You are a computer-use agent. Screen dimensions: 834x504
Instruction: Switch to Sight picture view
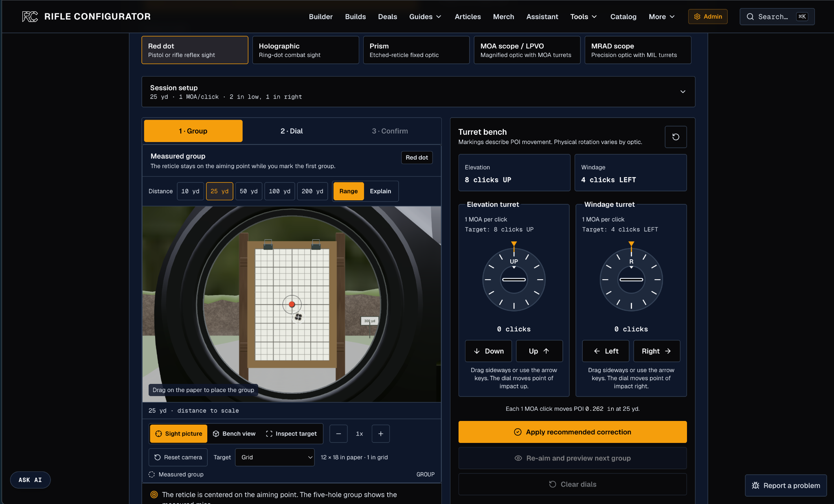pos(178,434)
